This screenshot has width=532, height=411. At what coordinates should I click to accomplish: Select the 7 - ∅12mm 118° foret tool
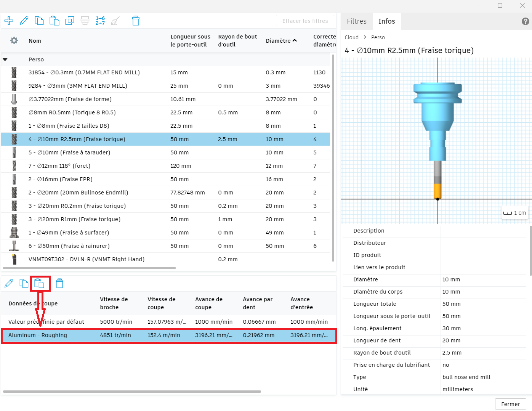pos(59,166)
